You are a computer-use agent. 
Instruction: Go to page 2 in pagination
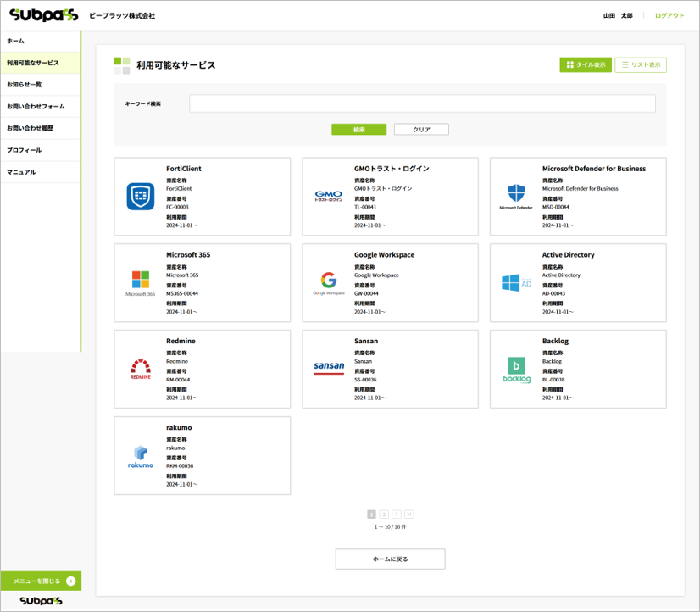click(384, 515)
